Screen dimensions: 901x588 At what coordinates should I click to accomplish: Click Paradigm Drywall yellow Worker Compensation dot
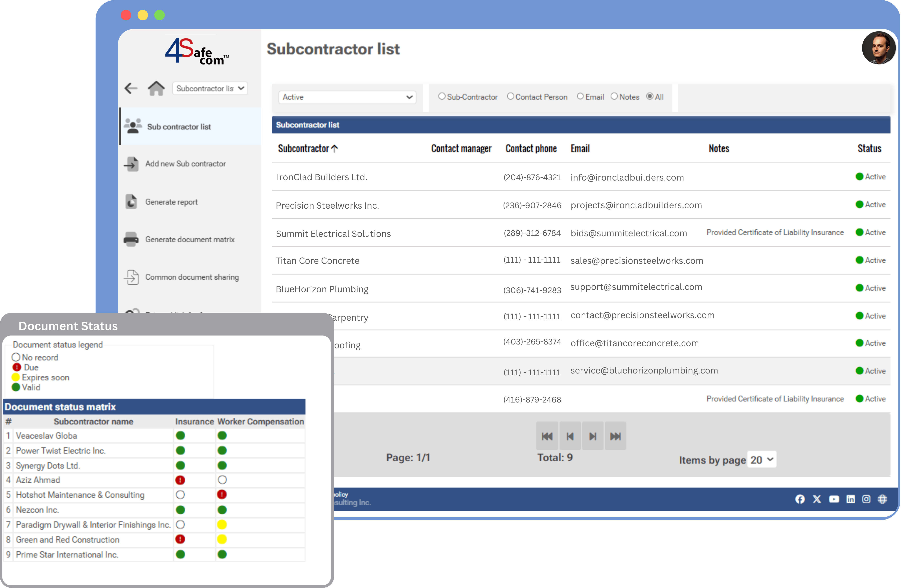(x=222, y=524)
